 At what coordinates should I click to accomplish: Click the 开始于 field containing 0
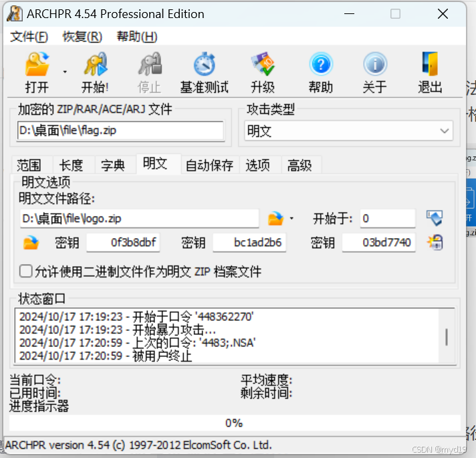pos(388,219)
